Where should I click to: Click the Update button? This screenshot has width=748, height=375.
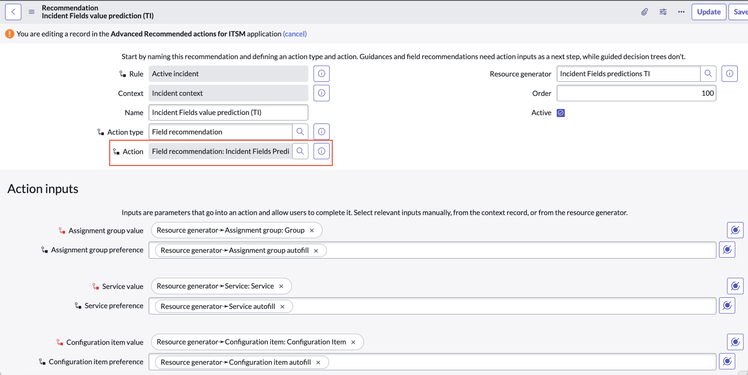click(709, 12)
